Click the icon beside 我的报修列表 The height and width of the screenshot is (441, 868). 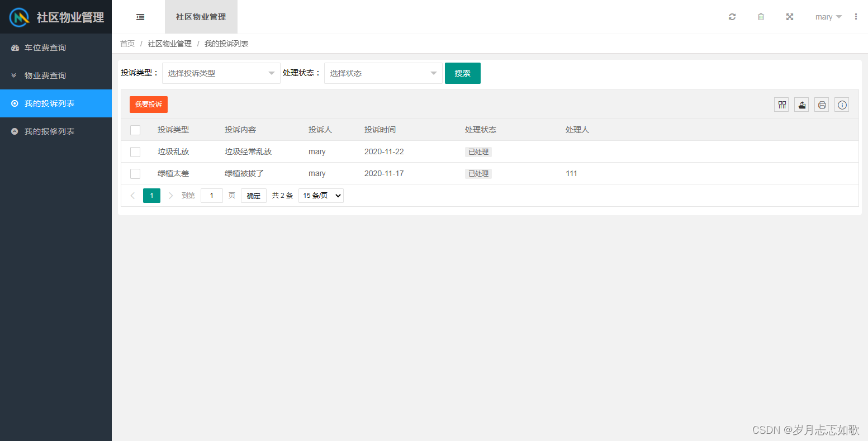[x=15, y=131]
